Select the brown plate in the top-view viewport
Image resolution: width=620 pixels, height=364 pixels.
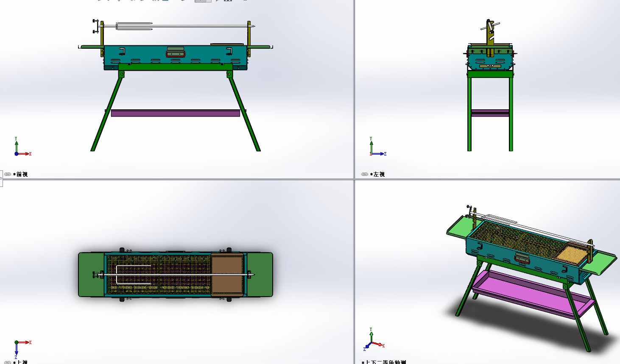click(228, 275)
